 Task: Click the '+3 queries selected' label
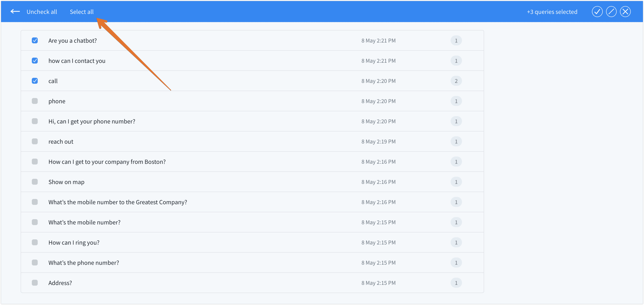pyautogui.click(x=552, y=12)
